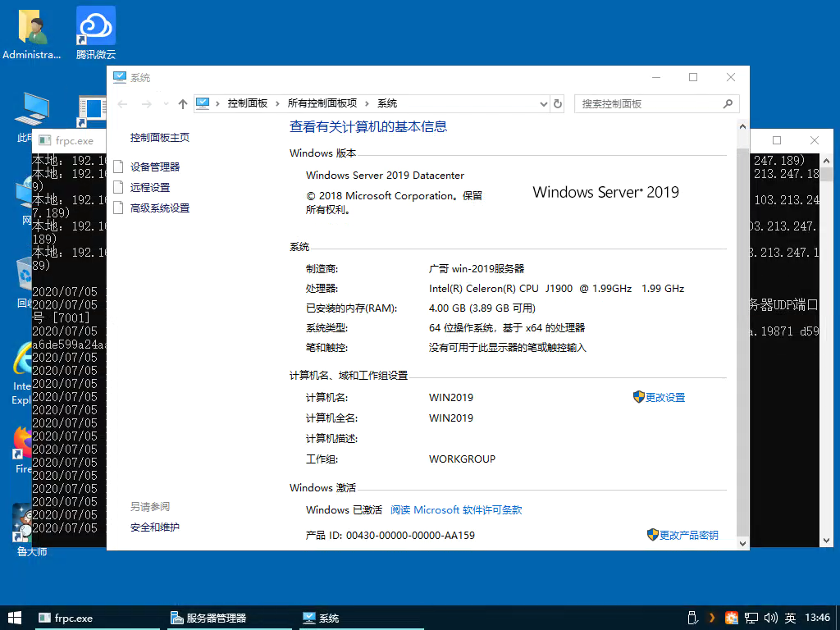The image size is (840, 630).
Task: Expand the chevron before 系统 breadcrumb
Action: [x=367, y=104]
